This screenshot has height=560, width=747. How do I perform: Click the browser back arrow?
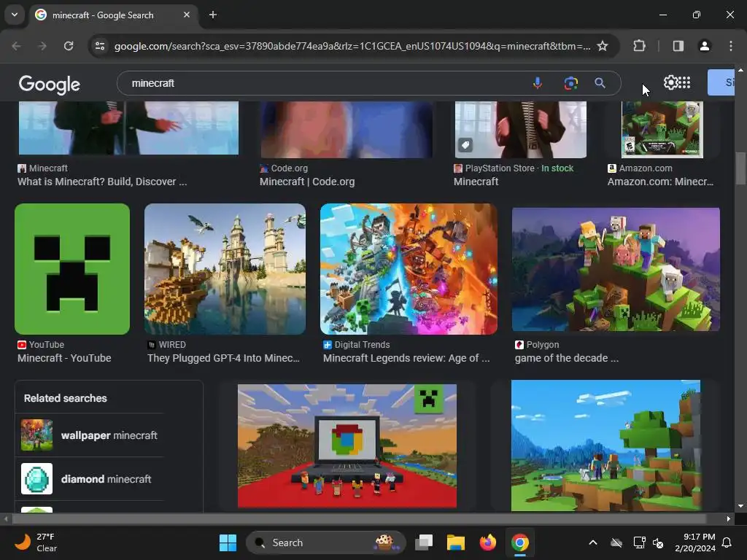[x=16, y=46]
